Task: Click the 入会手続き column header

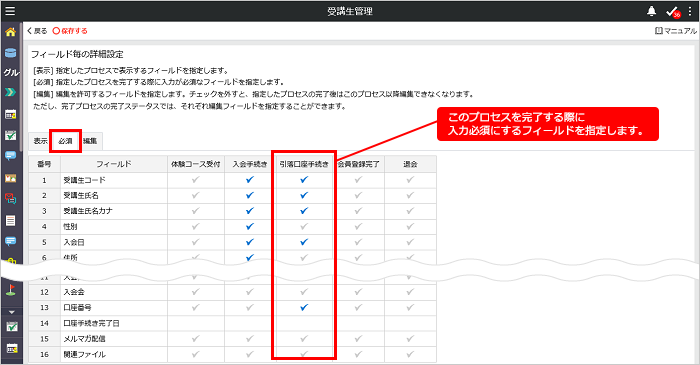Action: [x=250, y=164]
